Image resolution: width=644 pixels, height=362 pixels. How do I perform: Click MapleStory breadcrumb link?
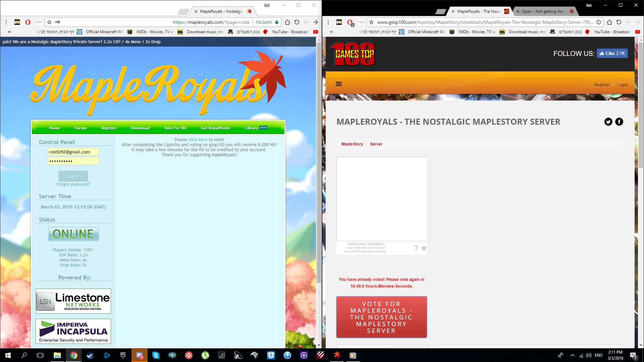(352, 144)
